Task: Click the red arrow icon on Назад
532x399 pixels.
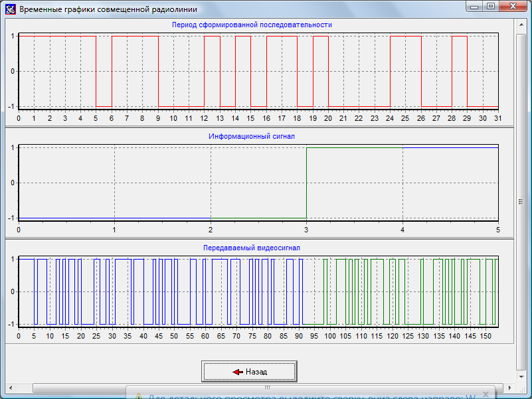Action: click(x=238, y=372)
